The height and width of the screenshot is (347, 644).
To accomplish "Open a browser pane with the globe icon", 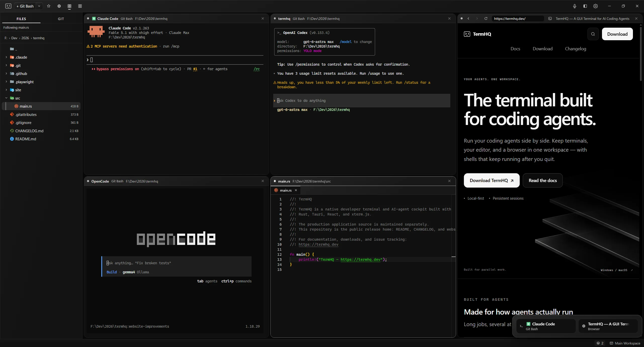I will point(59,6).
